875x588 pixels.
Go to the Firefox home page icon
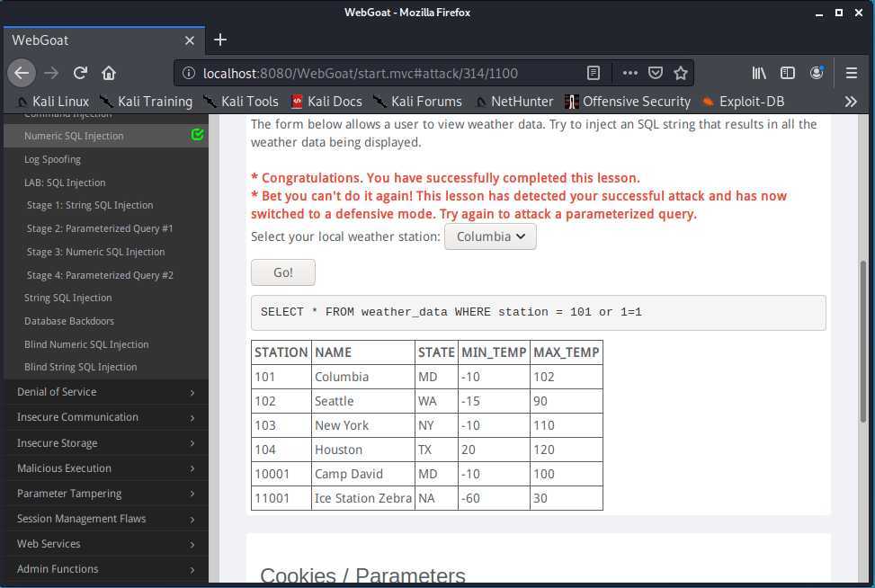109,73
